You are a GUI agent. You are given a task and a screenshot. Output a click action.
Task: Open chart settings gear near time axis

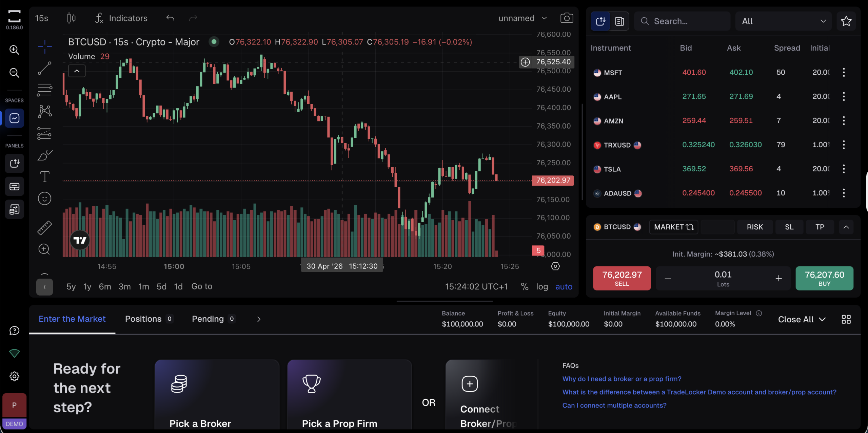click(x=555, y=266)
